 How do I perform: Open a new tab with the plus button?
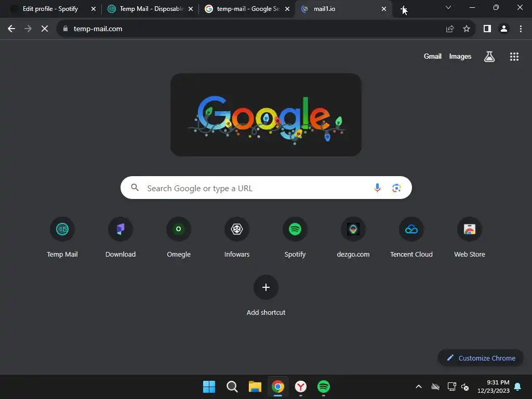point(403,9)
